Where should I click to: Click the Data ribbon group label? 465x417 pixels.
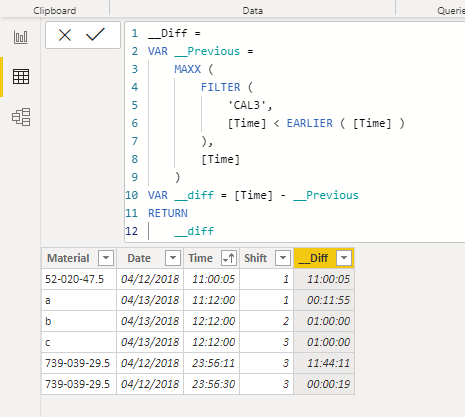pos(253,11)
